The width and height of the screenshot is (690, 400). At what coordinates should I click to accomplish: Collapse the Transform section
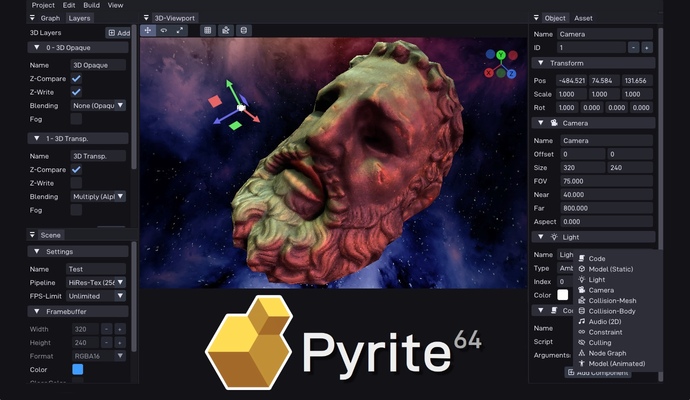[541, 62]
